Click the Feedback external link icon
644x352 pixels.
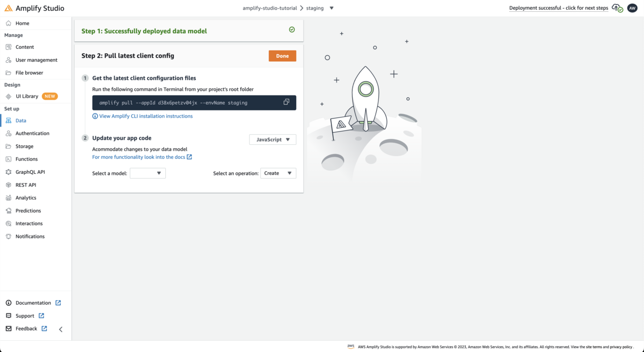44,328
